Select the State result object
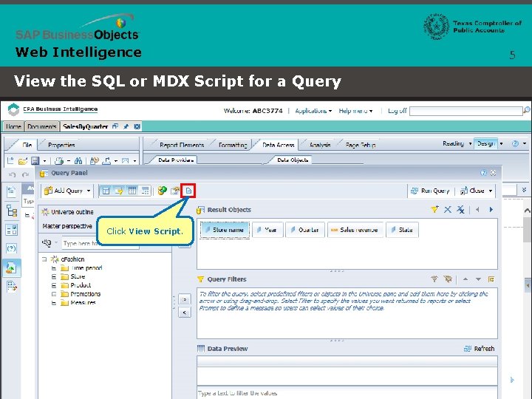The width and height of the screenshot is (532, 399). point(402,230)
